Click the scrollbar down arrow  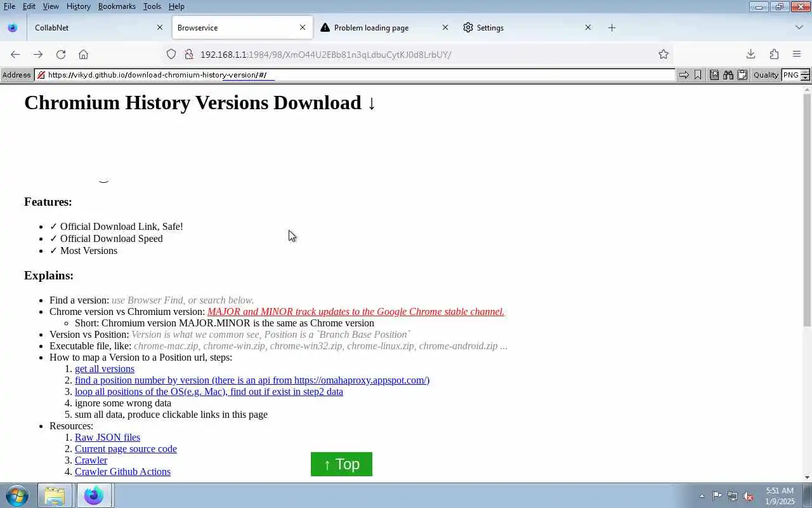[x=807, y=478]
